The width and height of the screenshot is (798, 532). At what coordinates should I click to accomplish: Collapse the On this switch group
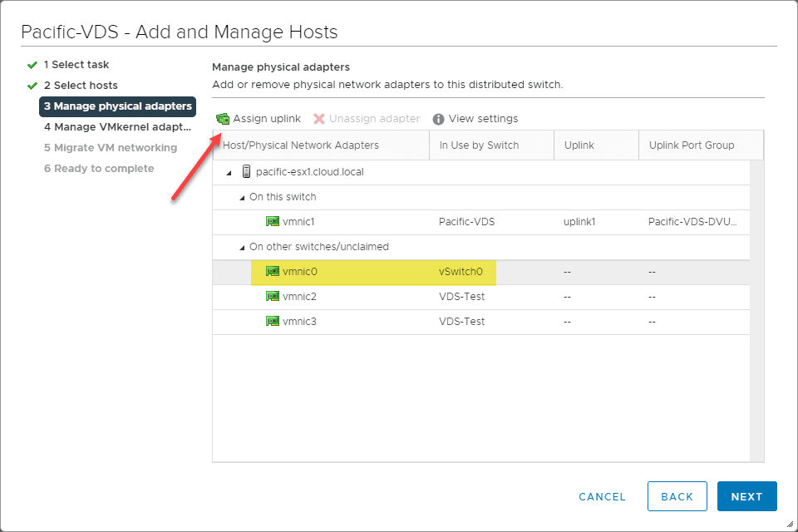point(242,198)
